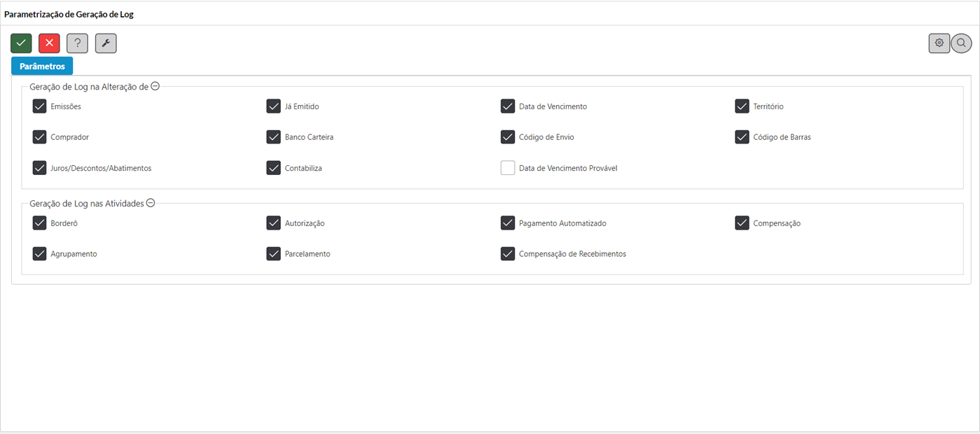980x434 pixels.
Task: Uncheck the Borderô checkbox
Action: tap(39, 223)
